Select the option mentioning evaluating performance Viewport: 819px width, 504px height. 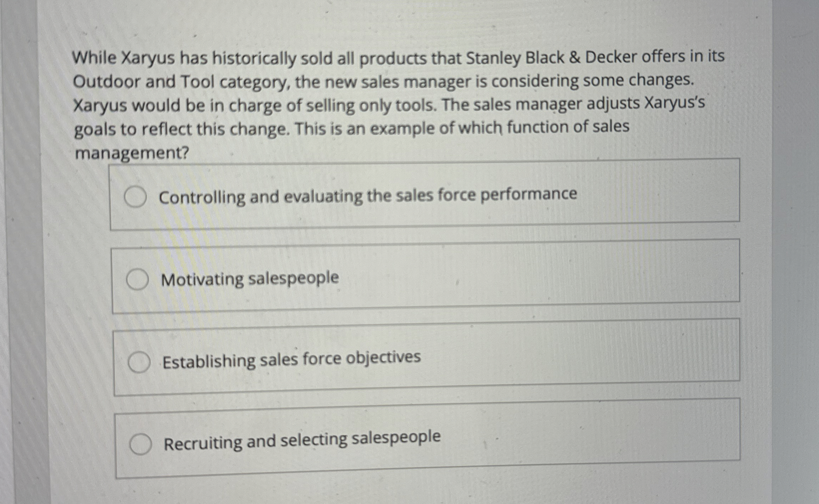(355, 196)
